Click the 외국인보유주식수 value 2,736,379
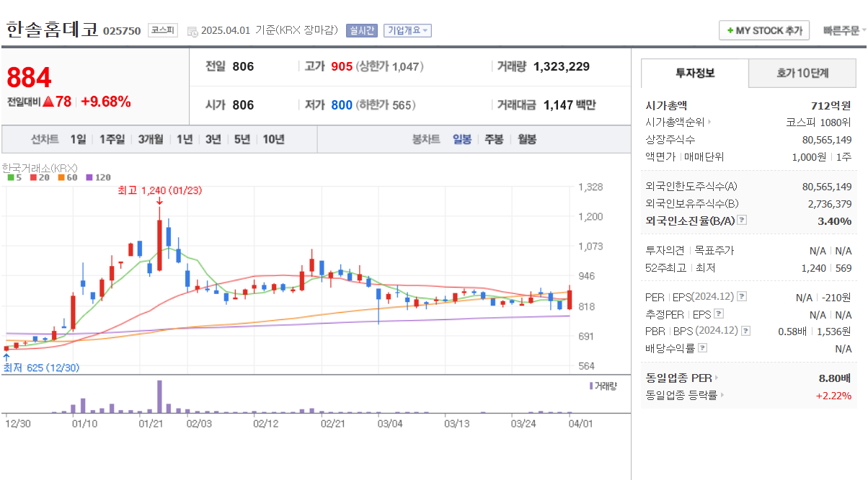The height and width of the screenshot is (480, 868). (x=830, y=203)
